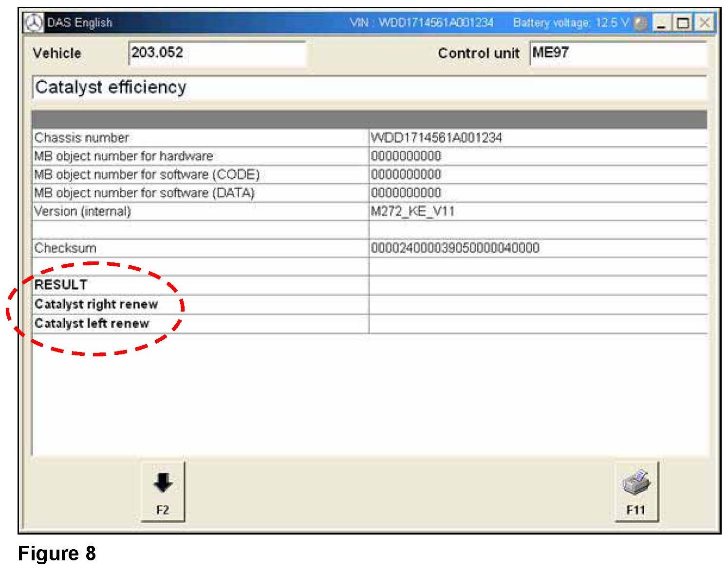Click the Catalyst efficiency title field
The image size is (728, 573).
(370, 88)
